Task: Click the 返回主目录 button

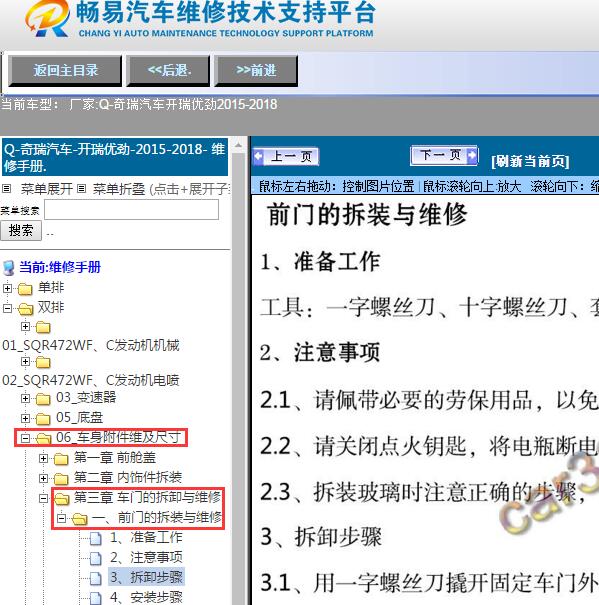Action: (x=65, y=71)
